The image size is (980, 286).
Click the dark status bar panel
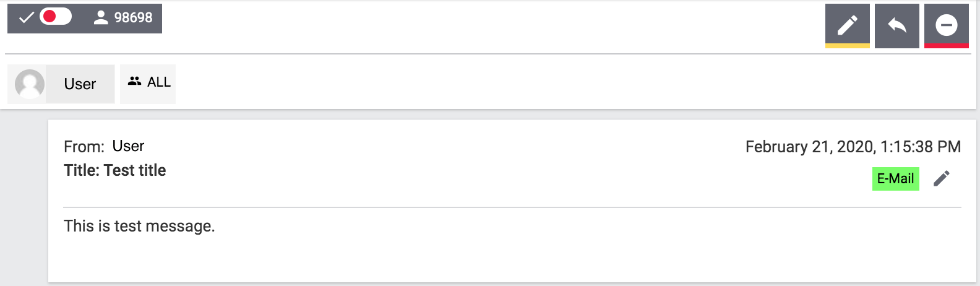pyautogui.click(x=85, y=19)
